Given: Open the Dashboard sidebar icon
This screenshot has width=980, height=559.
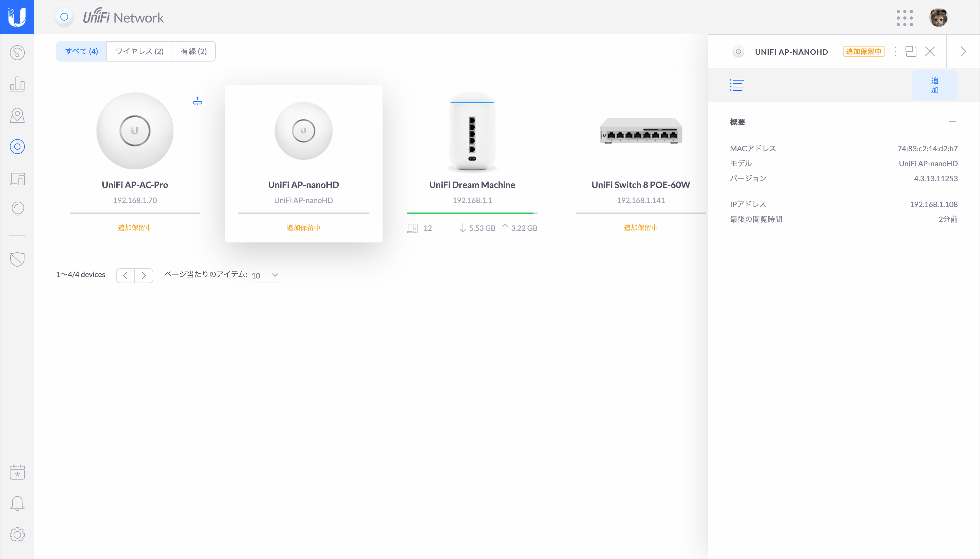Looking at the screenshot, I should (x=17, y=53).
